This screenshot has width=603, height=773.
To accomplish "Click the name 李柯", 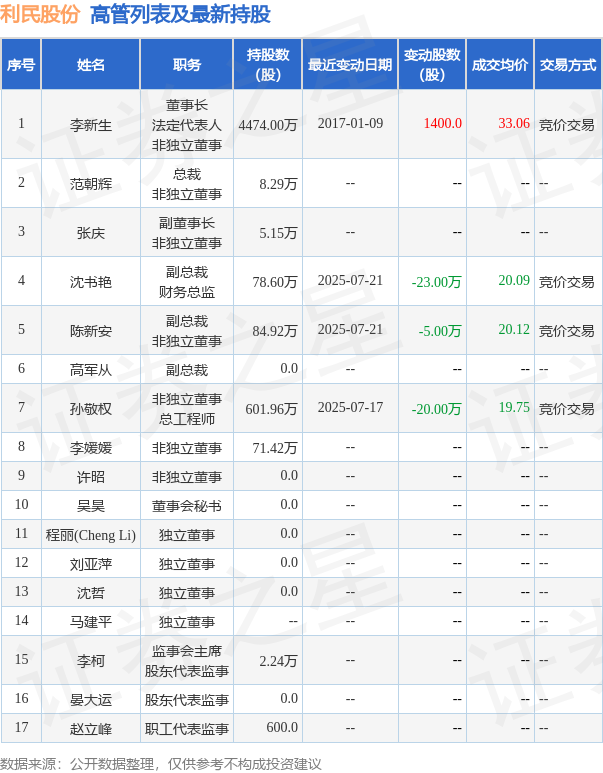I will click(x=91, y=661).
